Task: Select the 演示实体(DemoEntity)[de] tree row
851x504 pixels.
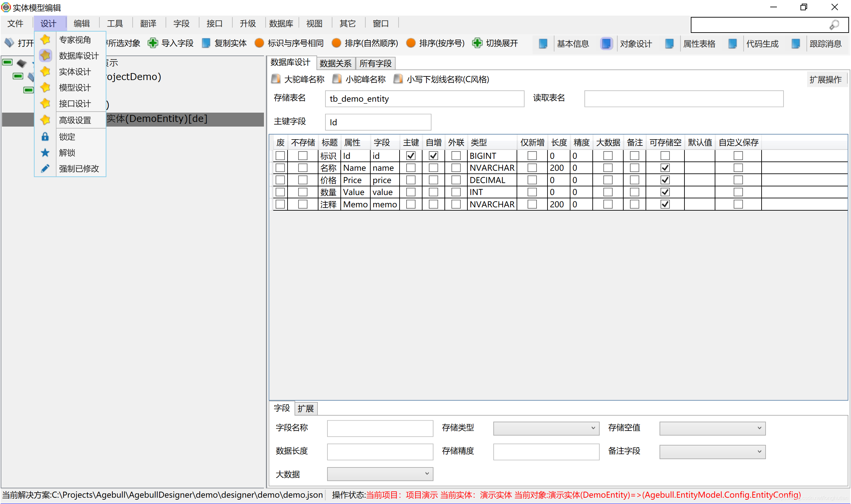Action: click(133, 119)
